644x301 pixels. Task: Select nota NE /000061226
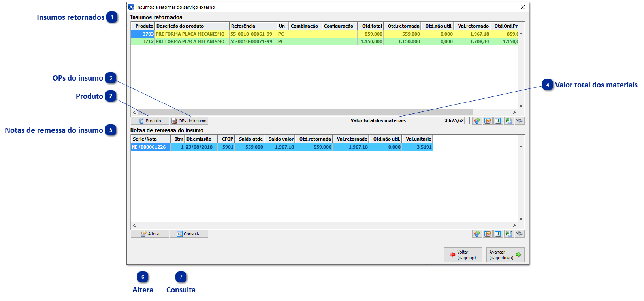click(x=151, y=147)
